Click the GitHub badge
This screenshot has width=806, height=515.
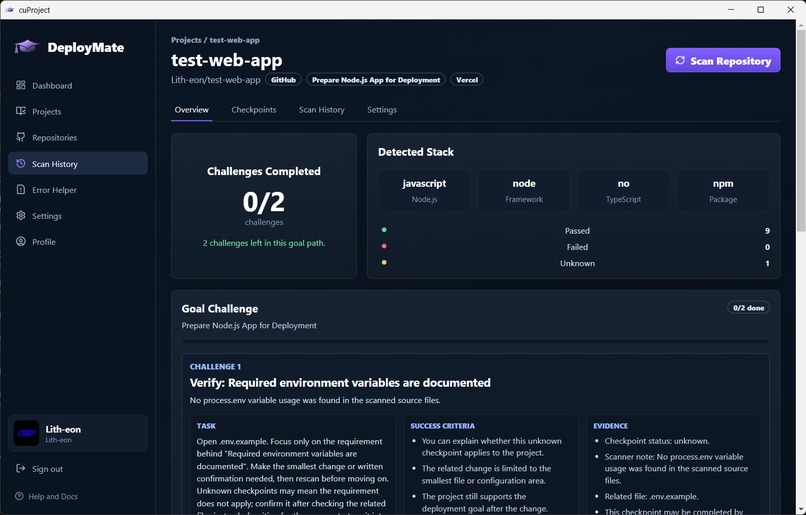[283, 80]
